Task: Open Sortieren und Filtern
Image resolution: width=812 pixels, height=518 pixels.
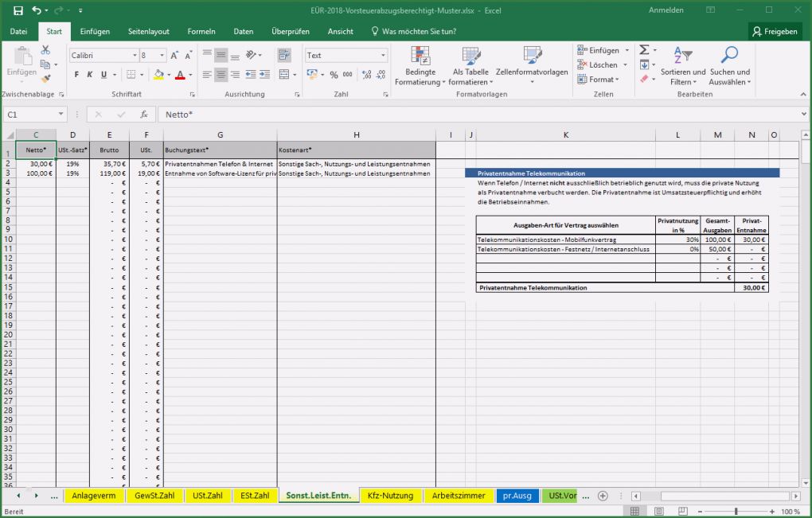Action: pyautogui.click(x=682, y=68)
